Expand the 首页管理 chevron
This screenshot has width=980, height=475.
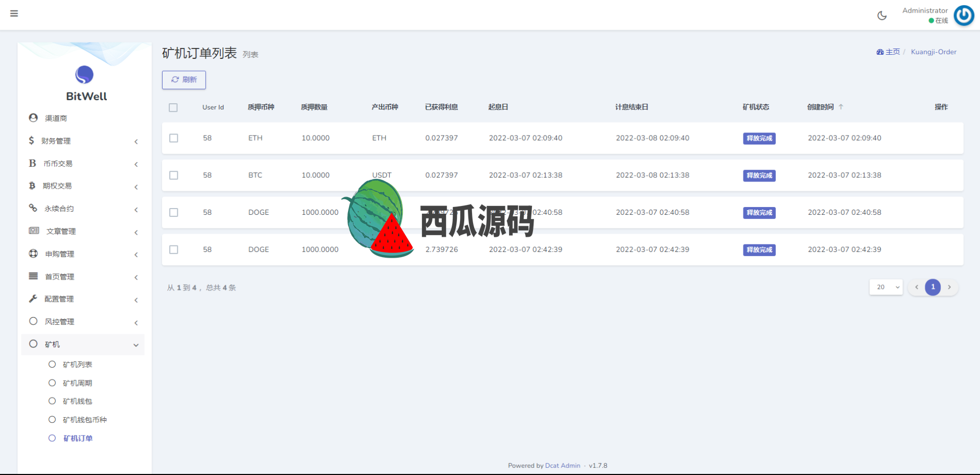click(136, 277)
